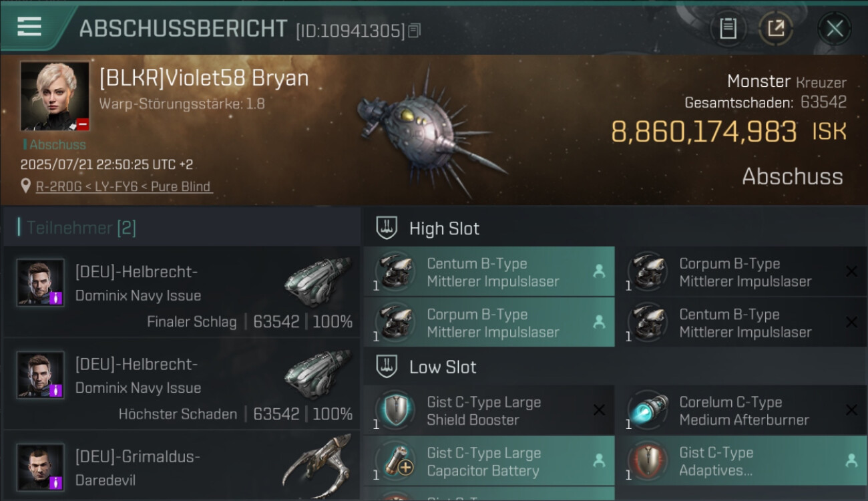Collapse the Low Slot section
Viewport: 868px width, 501px height.
point(387,367)
